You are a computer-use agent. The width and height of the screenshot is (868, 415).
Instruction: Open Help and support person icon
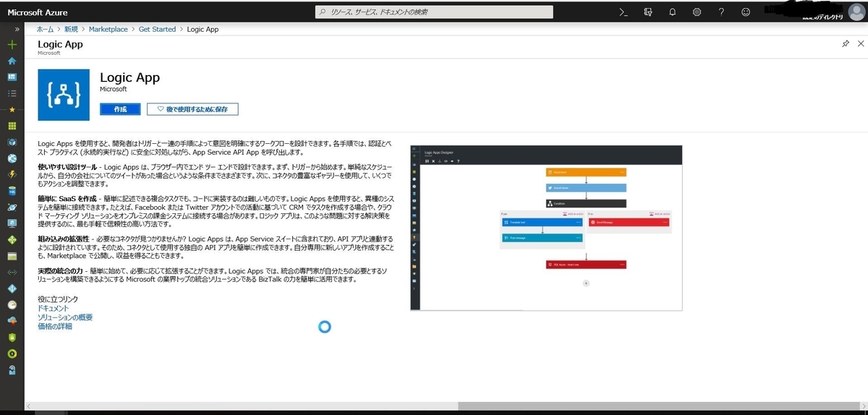(x=12, y=369)
